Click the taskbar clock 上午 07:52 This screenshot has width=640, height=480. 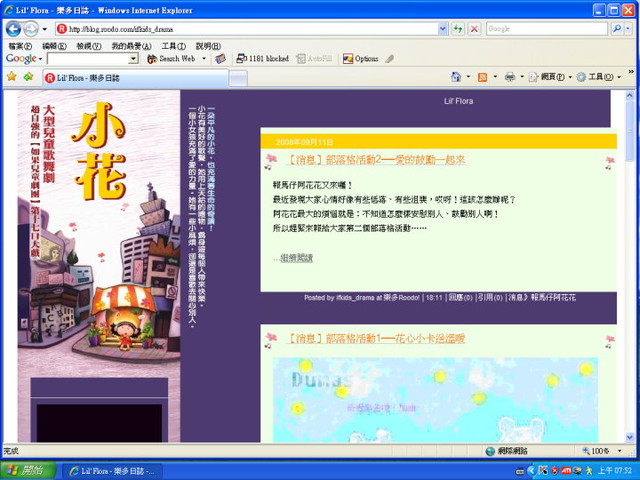[615, 471]
